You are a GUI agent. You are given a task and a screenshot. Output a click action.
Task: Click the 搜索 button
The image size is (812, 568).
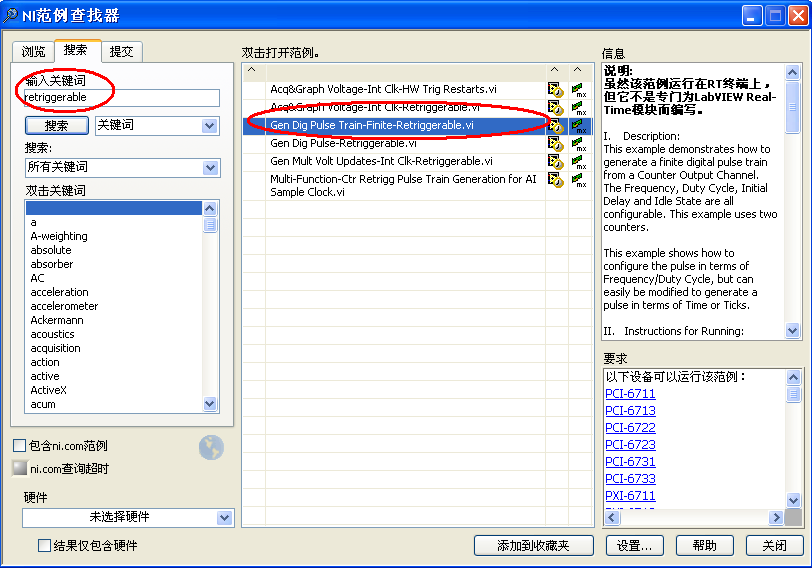pyautogui.click(x=56, y=126)
